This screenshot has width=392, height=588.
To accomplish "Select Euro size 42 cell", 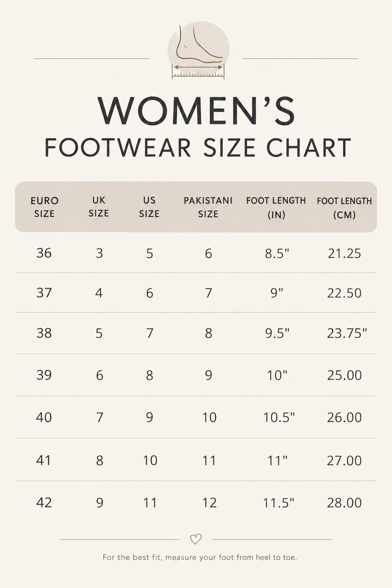I will point(44,502).
